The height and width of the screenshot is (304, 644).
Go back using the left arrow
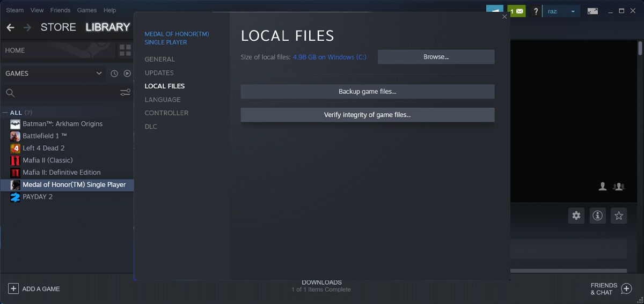pos(10,27)
